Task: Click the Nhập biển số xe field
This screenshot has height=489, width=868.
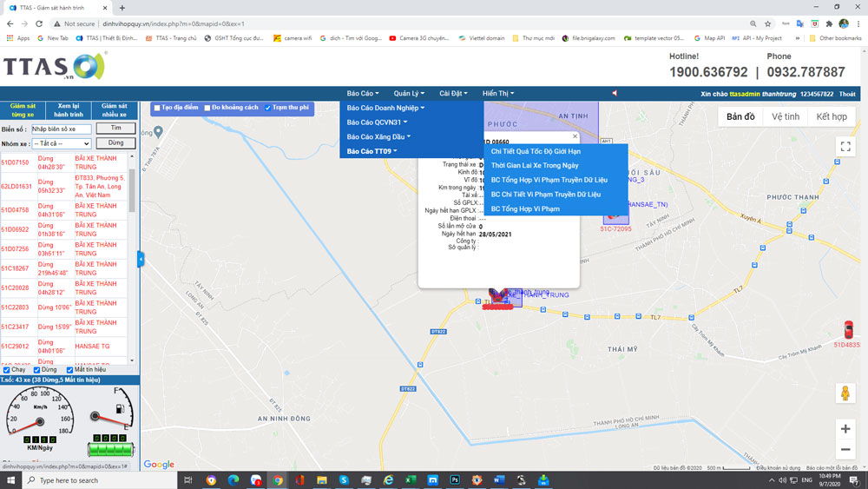Action: click(x=61, y=129)
